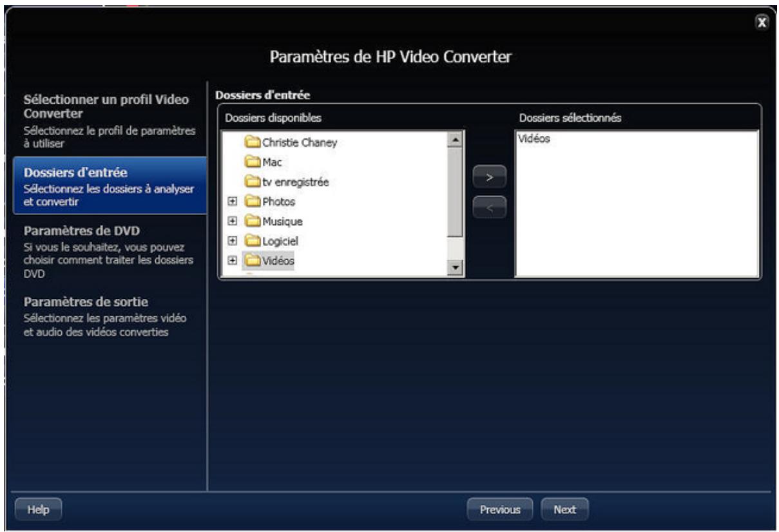Open the Paramètres de DVD step
Viewport: 779px width, 532px height.
tap(109, 252)
